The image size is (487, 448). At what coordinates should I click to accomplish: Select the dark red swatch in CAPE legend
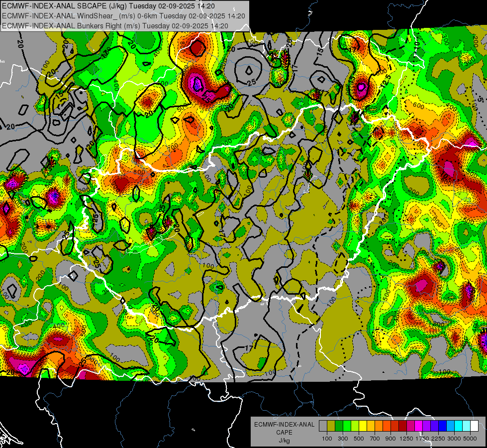[x=403, y=426]
